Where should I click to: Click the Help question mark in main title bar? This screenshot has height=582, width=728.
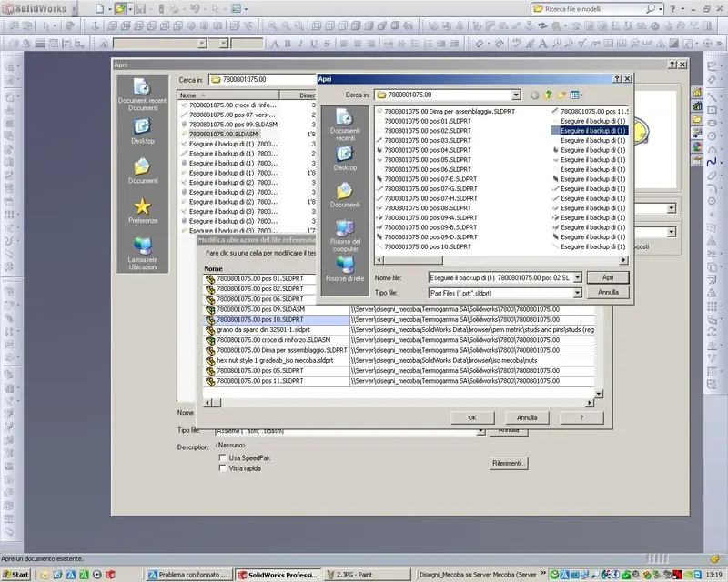coord(672,8)
